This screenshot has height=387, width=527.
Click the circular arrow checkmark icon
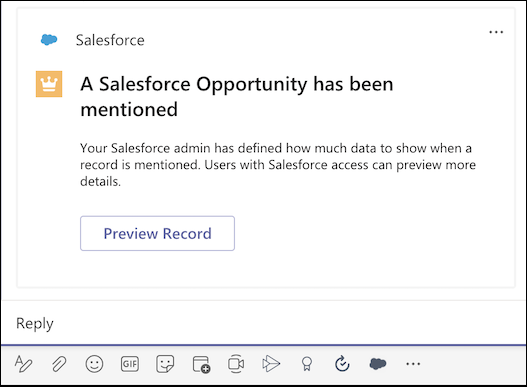pos(342,363)
